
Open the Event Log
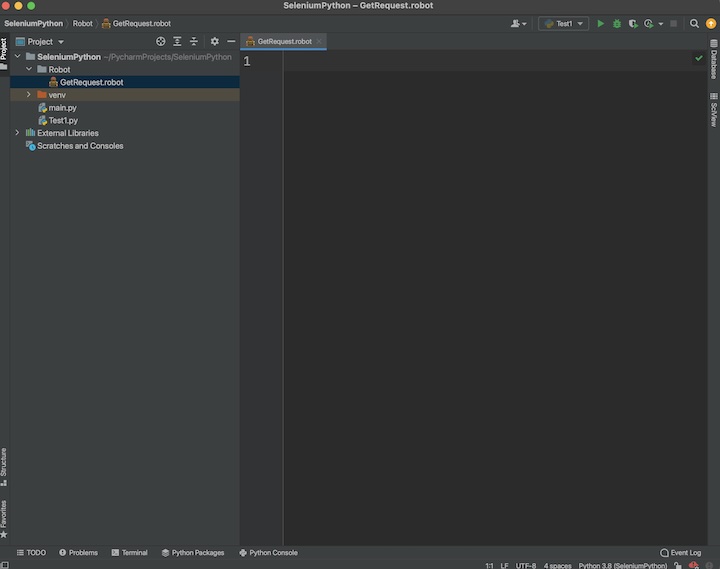click(x=680, y=552)
